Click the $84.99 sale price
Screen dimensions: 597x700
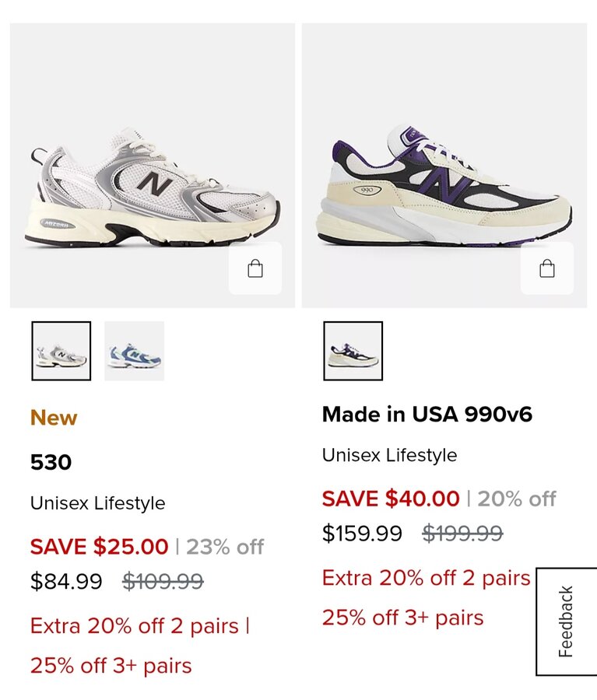pyautogui.click(x=66, y=582)
